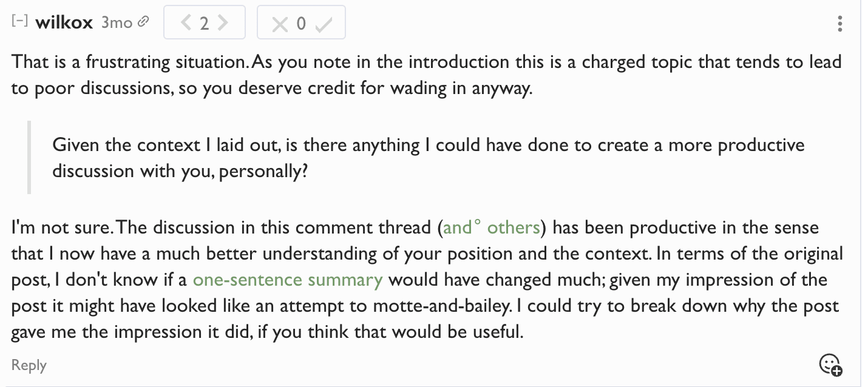Viewport: 868px width, 387px height.
Task: Click the agreement score 0
Action: 301,24
